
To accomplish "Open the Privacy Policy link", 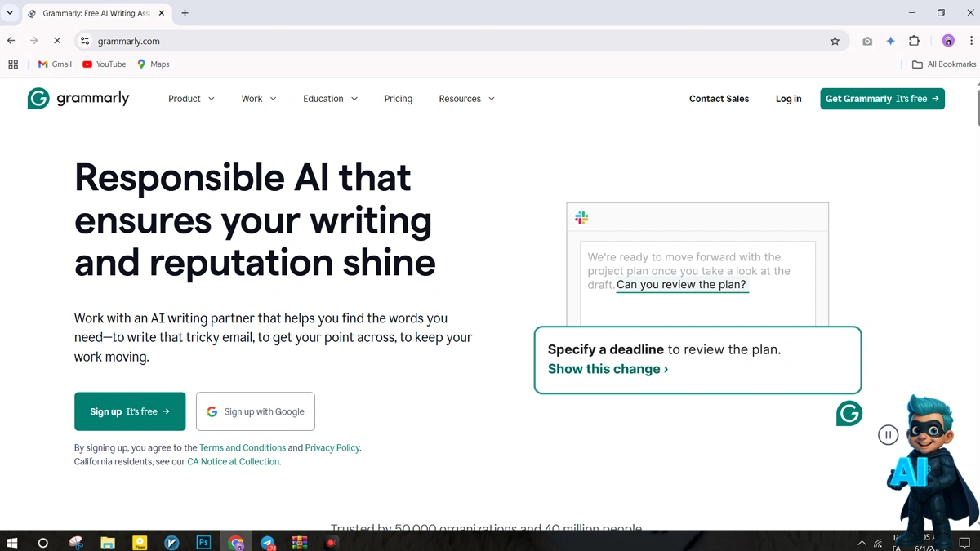I will [x=332, y=448].
